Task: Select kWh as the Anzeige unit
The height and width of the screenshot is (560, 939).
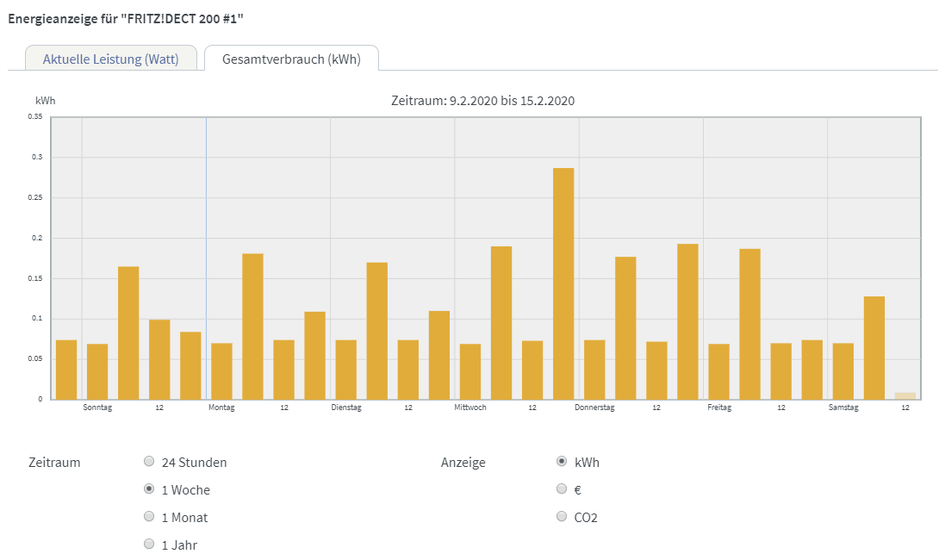Action: click(562, 462)
